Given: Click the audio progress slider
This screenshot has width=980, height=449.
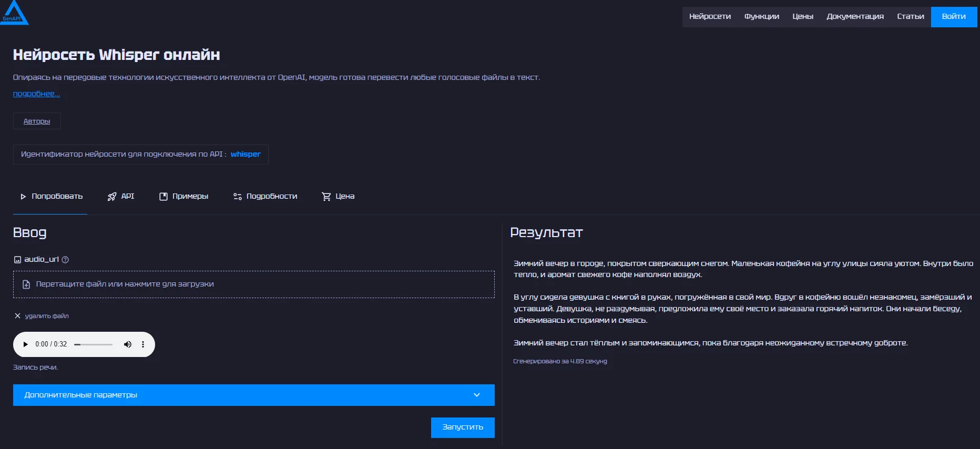Looking at the screenshot, I should click(x=94, y=344).
